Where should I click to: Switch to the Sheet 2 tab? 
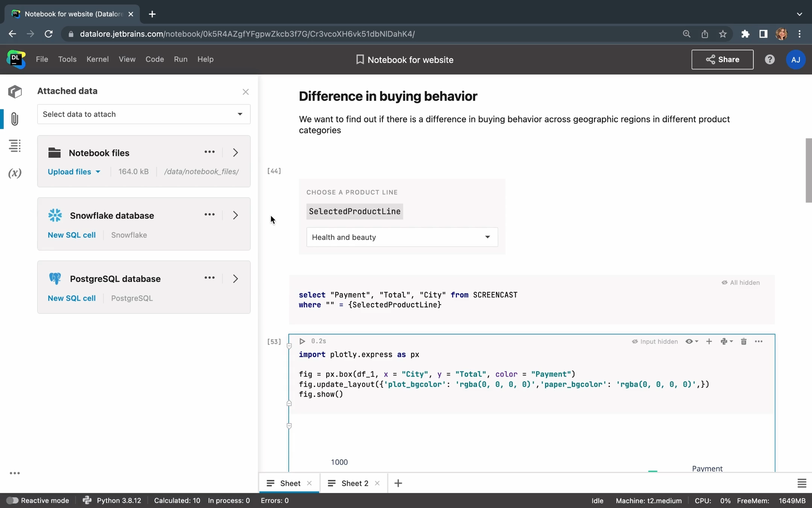coord(354,483)
